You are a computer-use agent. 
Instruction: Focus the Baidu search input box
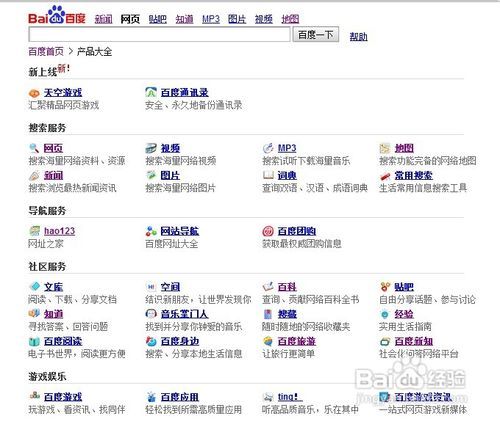point(159,34)
